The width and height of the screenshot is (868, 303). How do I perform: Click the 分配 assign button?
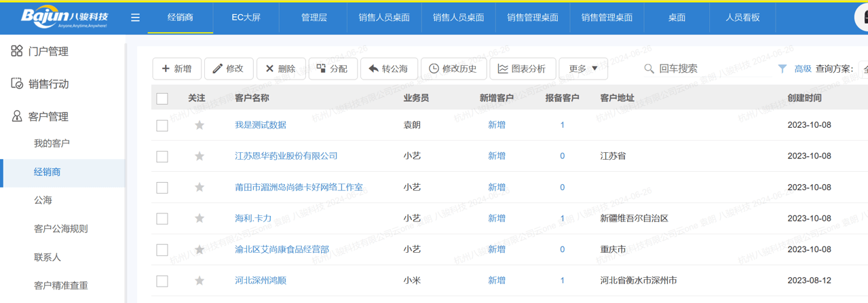point(333,69)
